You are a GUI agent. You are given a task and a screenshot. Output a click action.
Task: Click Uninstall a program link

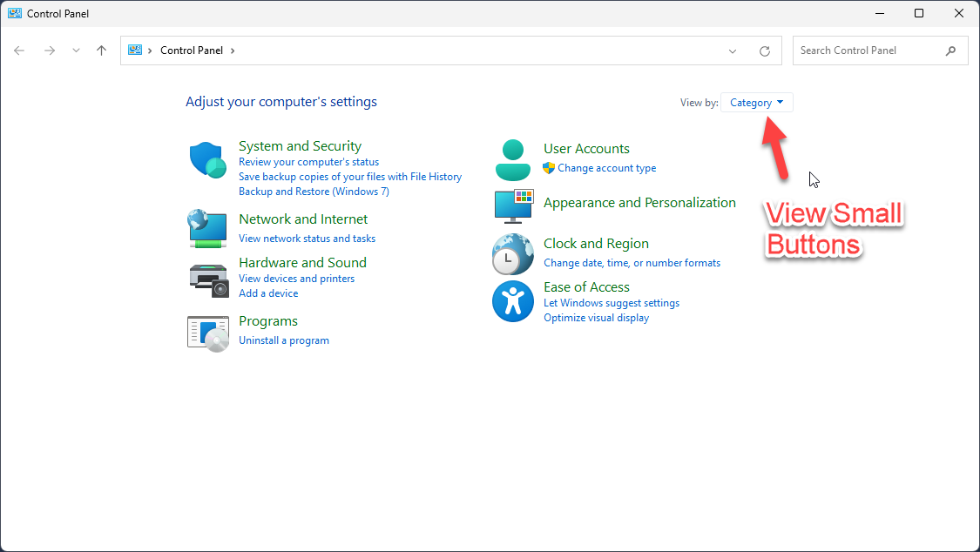[x=284, y=340]
